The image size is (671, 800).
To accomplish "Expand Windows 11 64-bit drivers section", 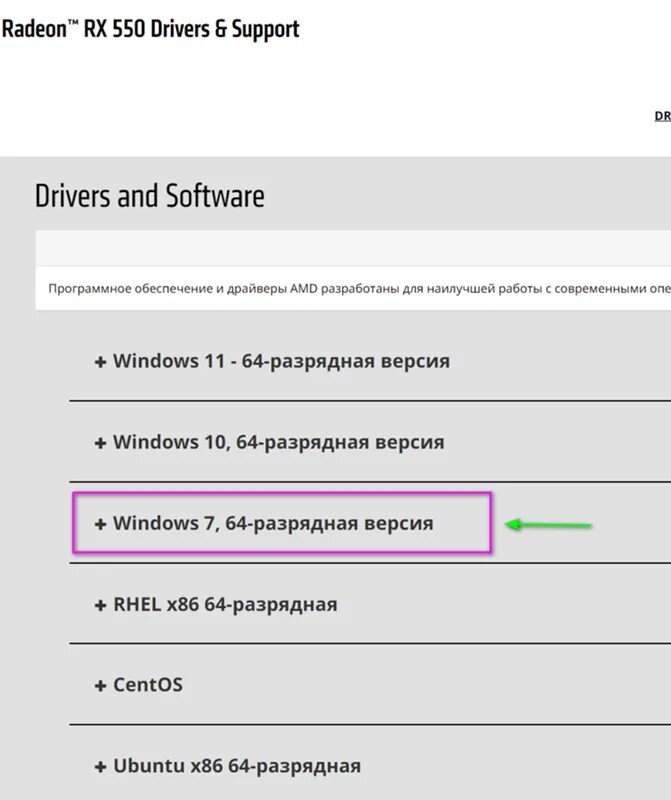I will point(272,361).
